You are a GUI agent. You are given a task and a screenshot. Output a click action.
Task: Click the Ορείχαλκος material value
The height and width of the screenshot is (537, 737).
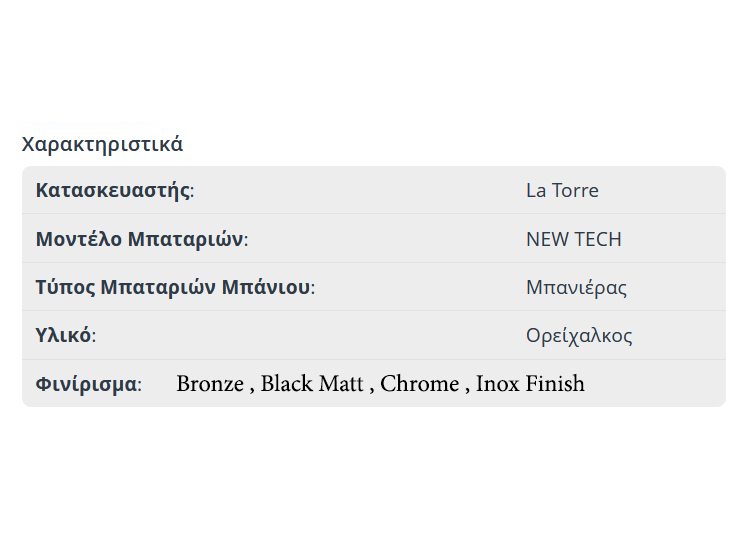(x=579, y=336)
